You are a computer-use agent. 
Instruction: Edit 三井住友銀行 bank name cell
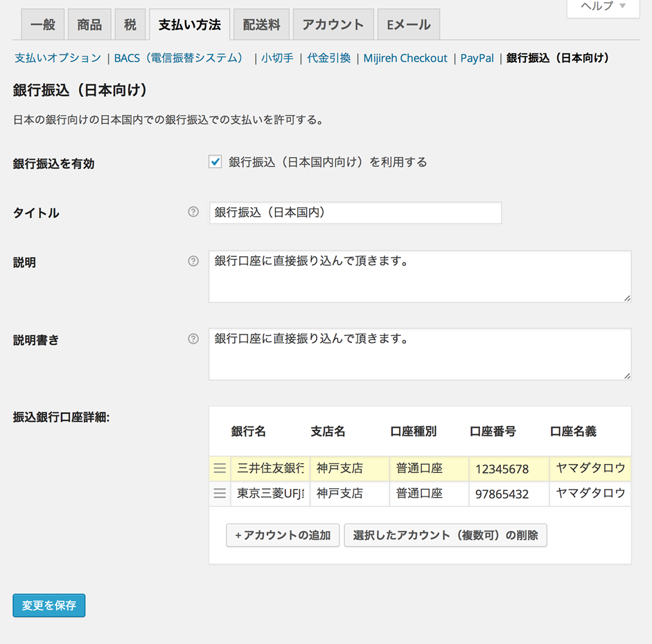270,468
